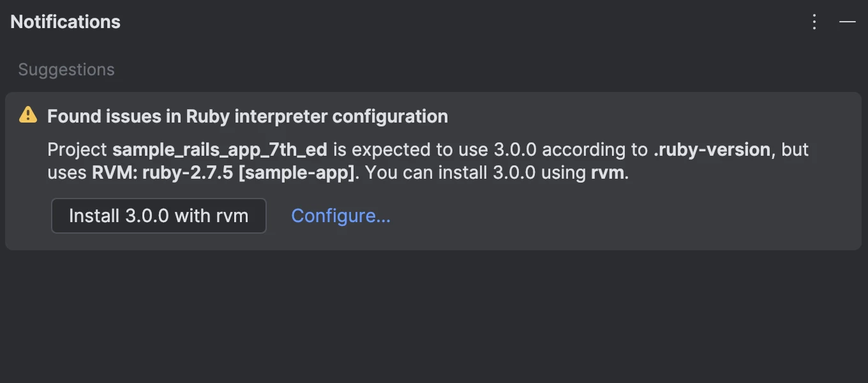The image size is (868, 383).
Task: Hide the Notifications tool window
Action: pos(847,22)
